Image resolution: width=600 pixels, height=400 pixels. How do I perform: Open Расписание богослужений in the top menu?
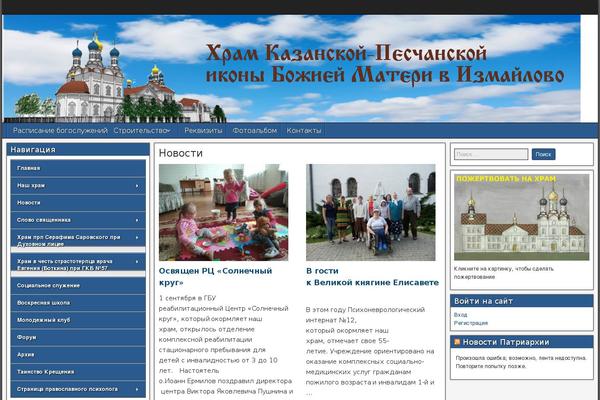pos(60,131)
